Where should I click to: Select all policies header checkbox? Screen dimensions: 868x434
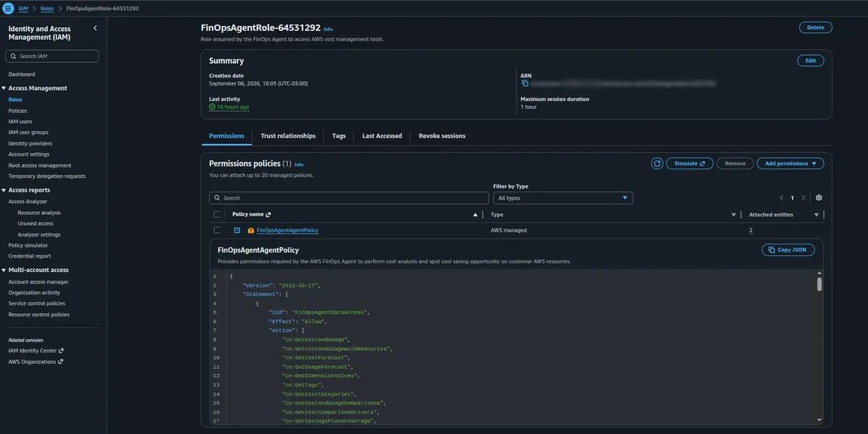(217, 215)
